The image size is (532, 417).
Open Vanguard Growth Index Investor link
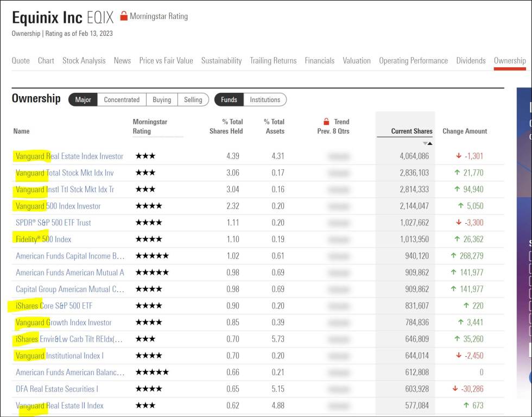(x=64, y=323)
